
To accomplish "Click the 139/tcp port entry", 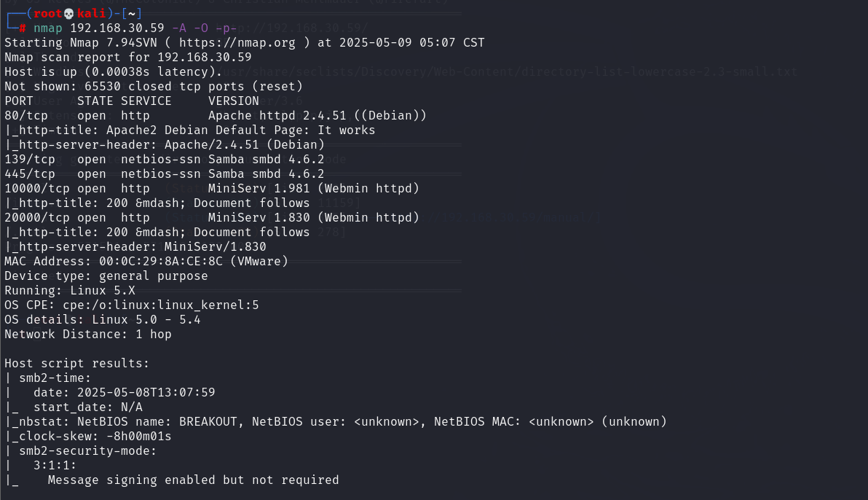I will coord(30,159).
